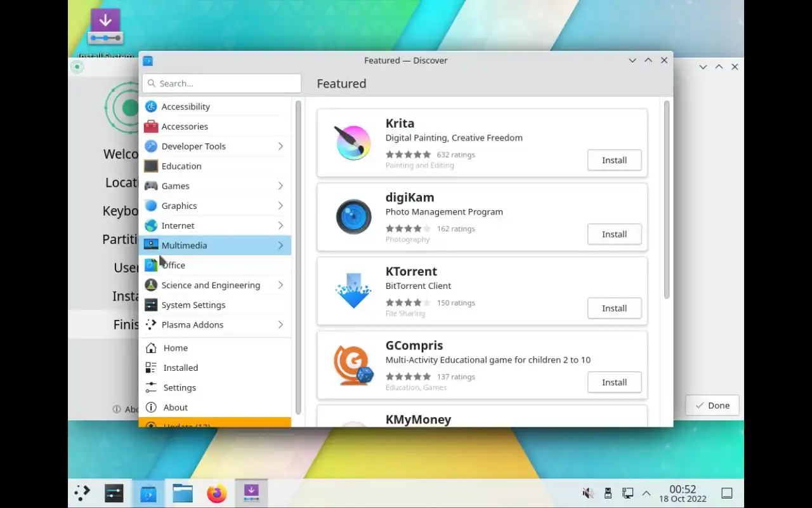812x508 pixels.
Task: Click the Internet globe icon
Action: pyautogui.click(x=151, y=225)
